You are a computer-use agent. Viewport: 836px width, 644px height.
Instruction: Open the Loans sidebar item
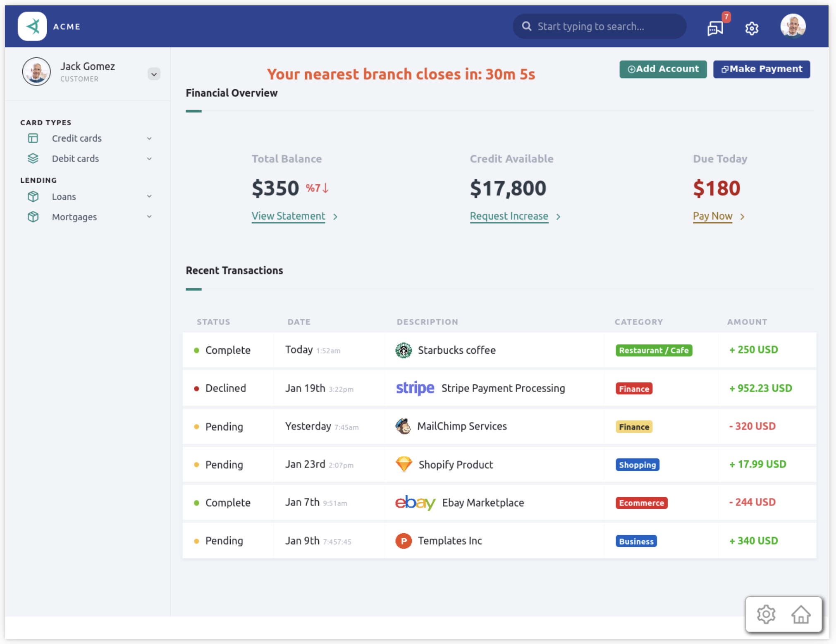[64, 197]
